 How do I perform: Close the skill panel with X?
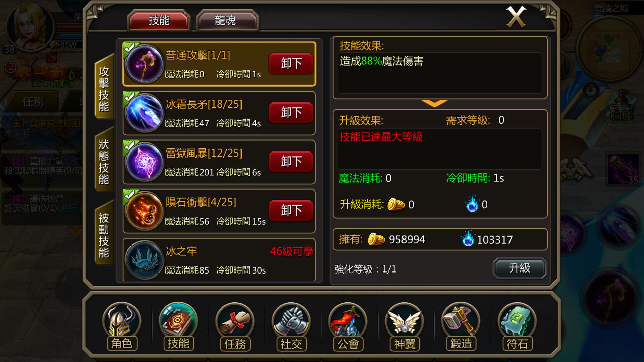pyautogui.click(x=516, y=17)
